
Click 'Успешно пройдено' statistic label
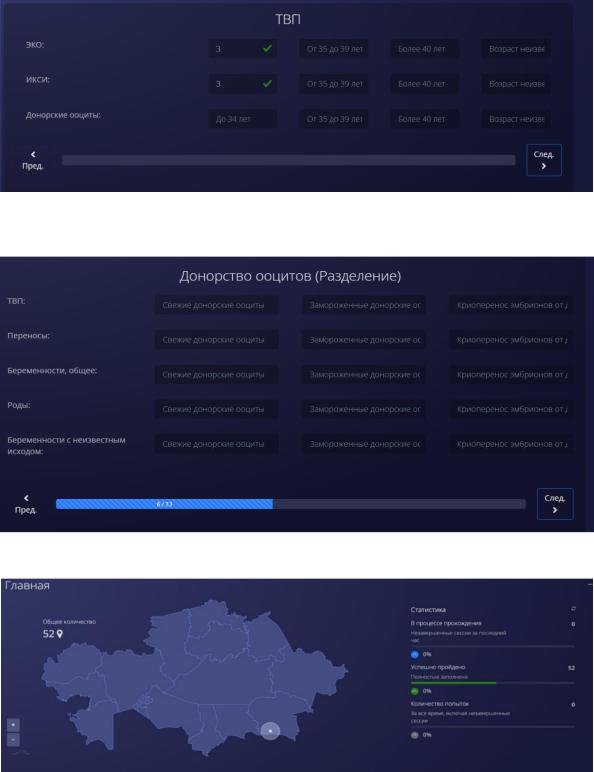tap(438, 667)
